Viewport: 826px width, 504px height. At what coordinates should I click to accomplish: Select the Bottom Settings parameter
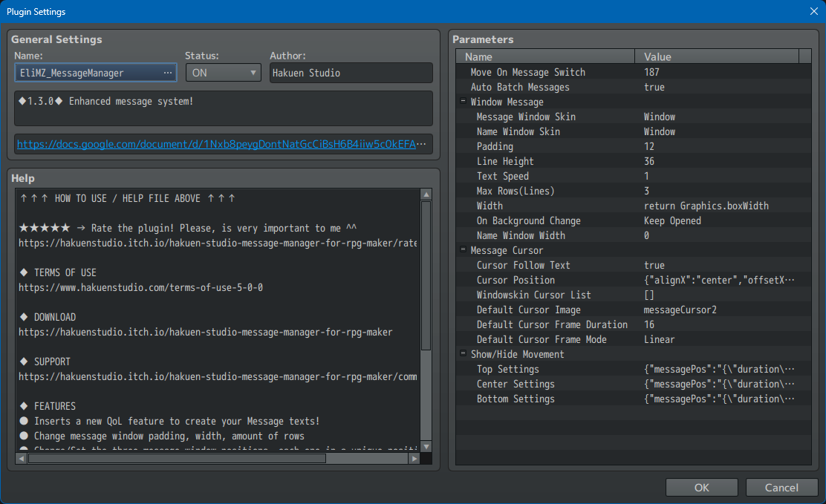pyautogui.click(x=634, y=399)
